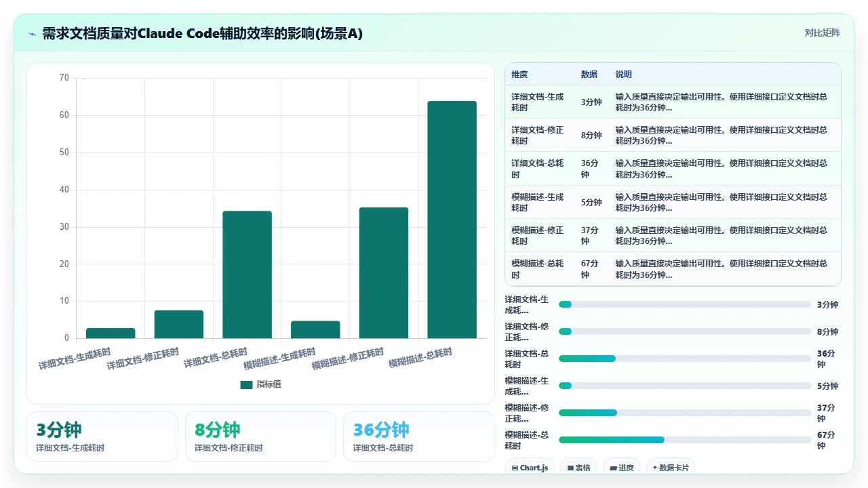Select the 进度 chip
The width and height of the screenshot is (868, 488).
pyautogui.click(x=621, y=468)
